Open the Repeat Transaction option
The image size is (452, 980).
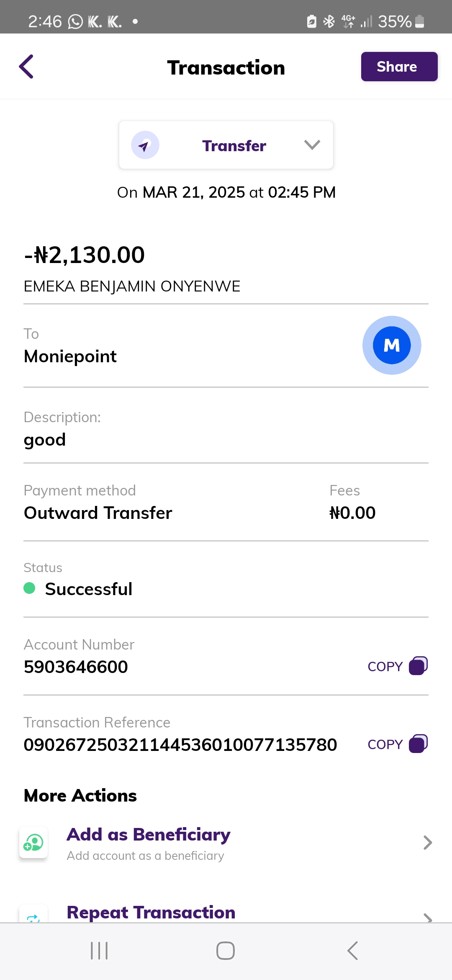click(151, 913)
